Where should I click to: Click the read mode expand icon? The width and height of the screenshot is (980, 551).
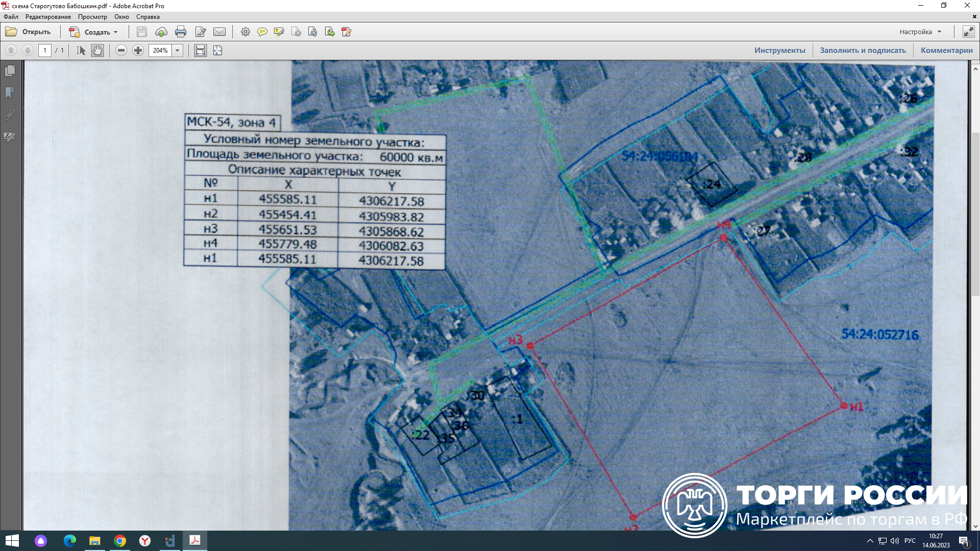click(x=968, y=32)
